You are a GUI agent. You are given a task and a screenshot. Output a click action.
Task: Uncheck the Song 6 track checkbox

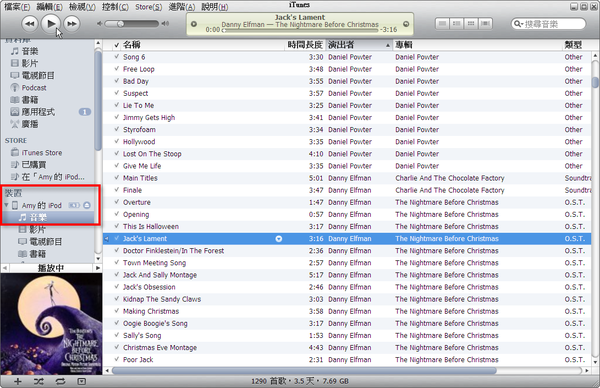point(117,57)
